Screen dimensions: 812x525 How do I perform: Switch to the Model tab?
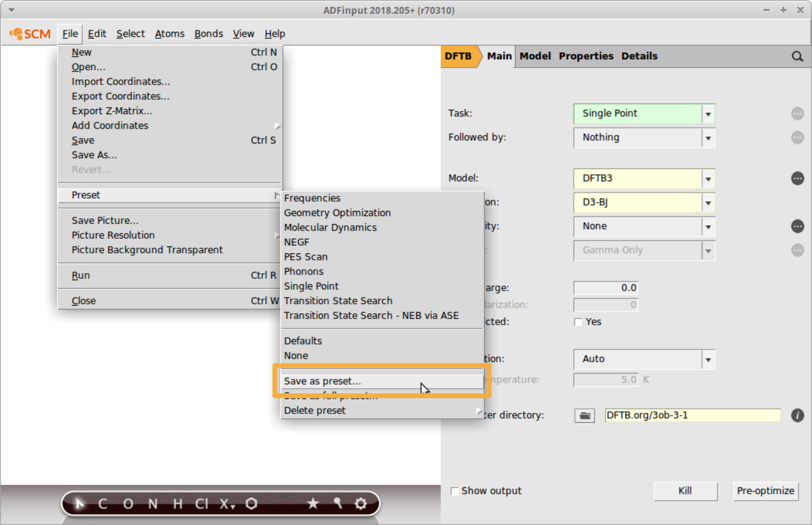535,56
